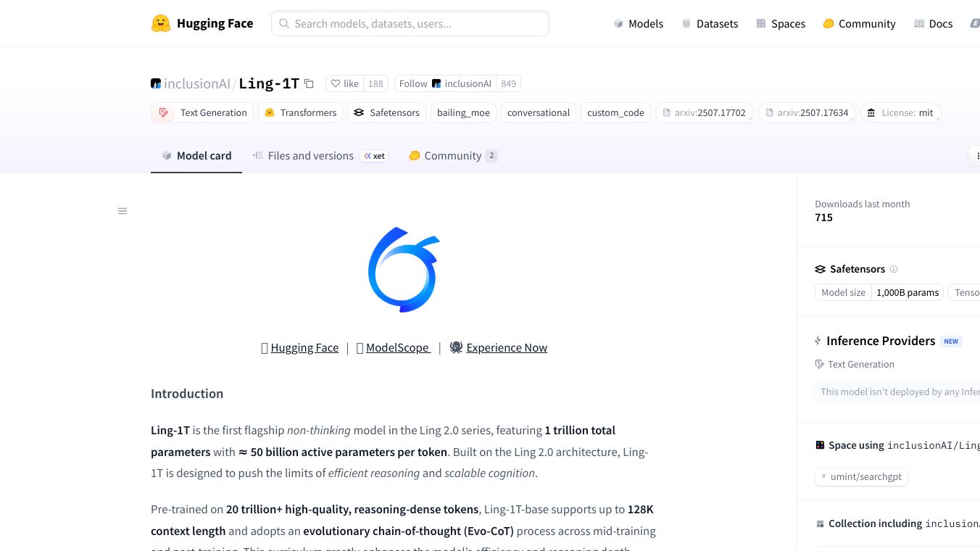
Task: Like the Ling-1T model
Action: (x=344, y=83)
